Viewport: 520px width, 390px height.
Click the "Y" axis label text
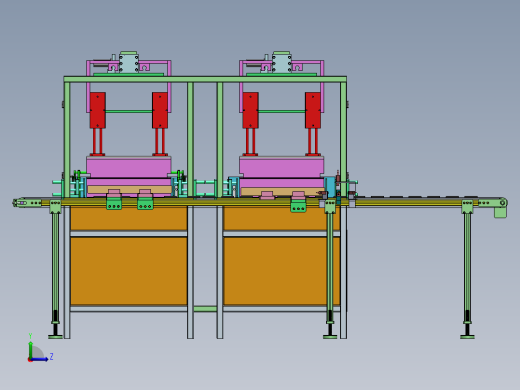(x=30, y=336)
